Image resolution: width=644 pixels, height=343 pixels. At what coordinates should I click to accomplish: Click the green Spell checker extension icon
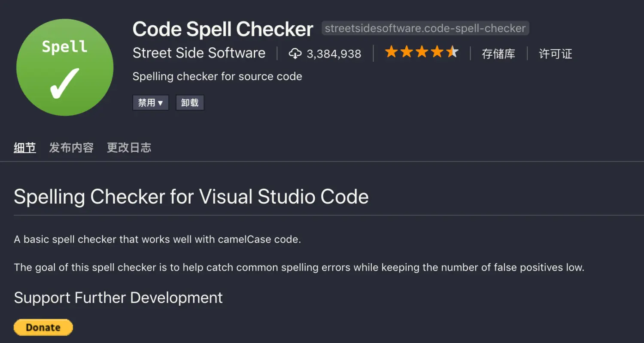point(64,66)
